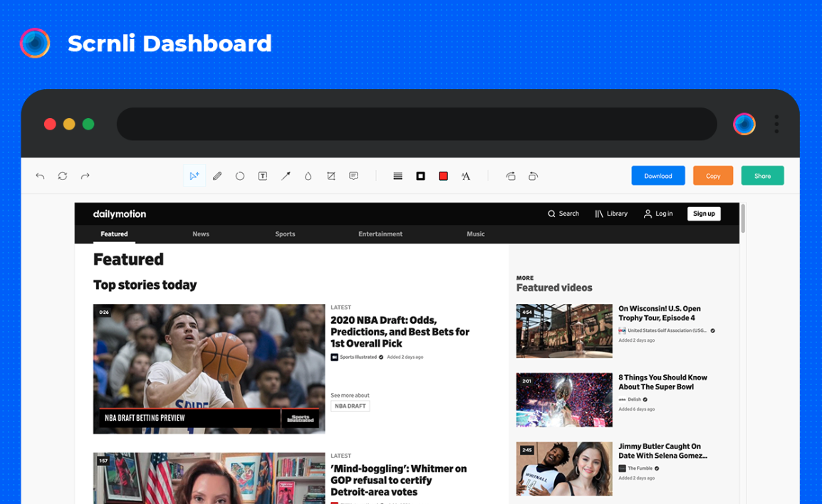Click the Whitmer video thumbnail
This screenshot has height=504, width=822.
point(209,478)
